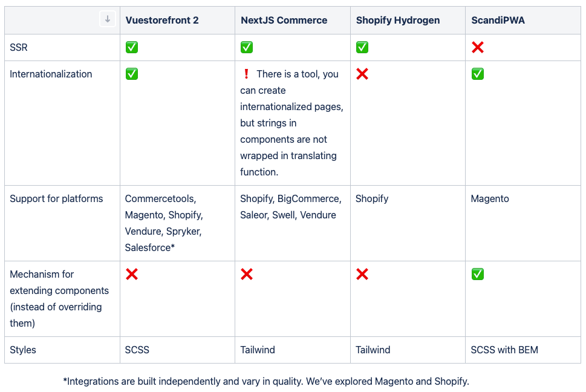Screen dimensions: 586x392
Task: Select the ScandiPWA column header
Action: coord(498,20)
